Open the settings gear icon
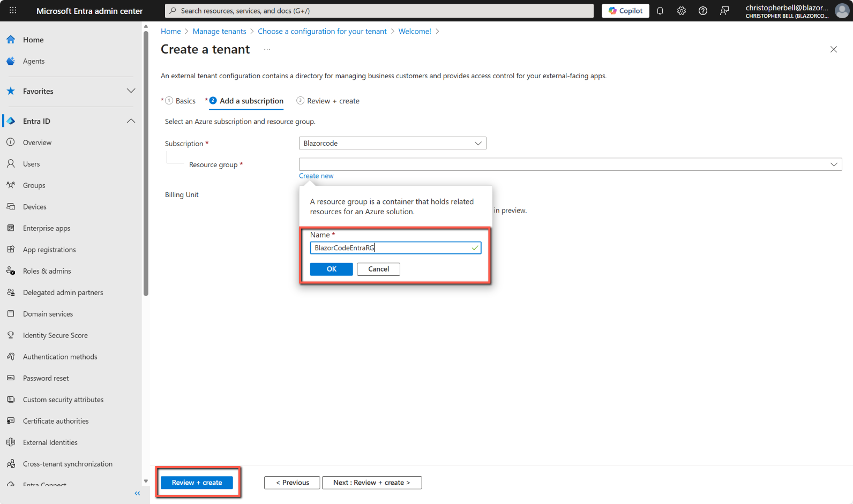The width and height of the screenshot is (853, 504). [682, 11]
